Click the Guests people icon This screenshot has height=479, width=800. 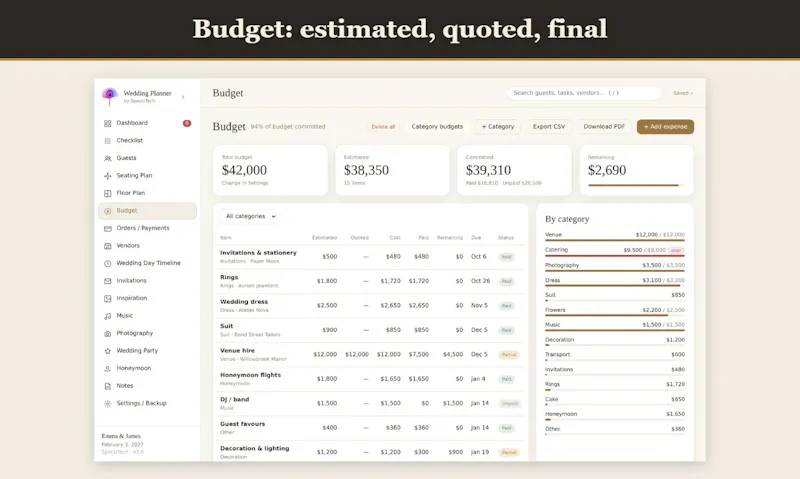tap(108, 158)
